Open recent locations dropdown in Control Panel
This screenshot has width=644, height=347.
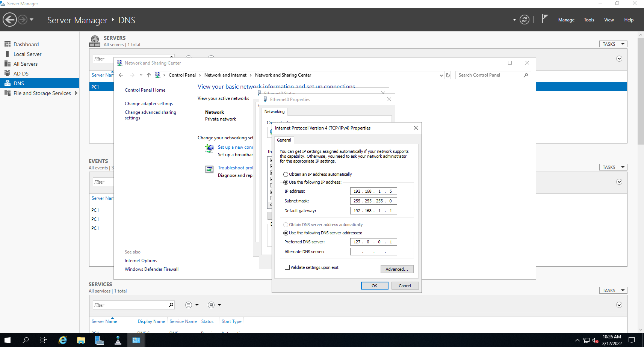[141, 75]
